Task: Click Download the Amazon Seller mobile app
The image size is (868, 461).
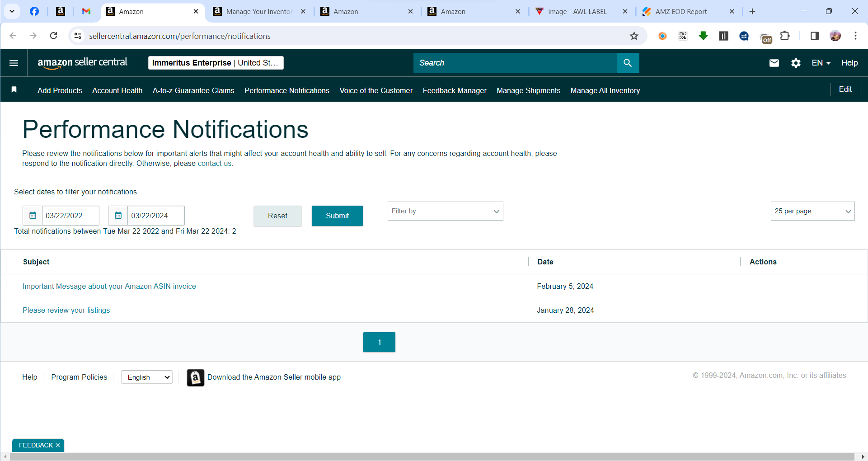Action: pos(274,377)
